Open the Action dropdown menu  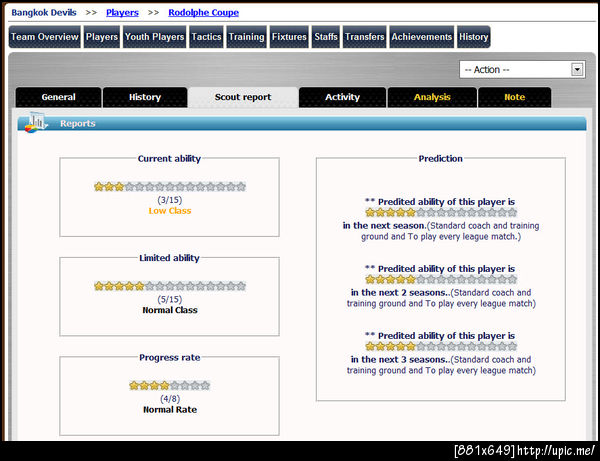coord(522,70)
